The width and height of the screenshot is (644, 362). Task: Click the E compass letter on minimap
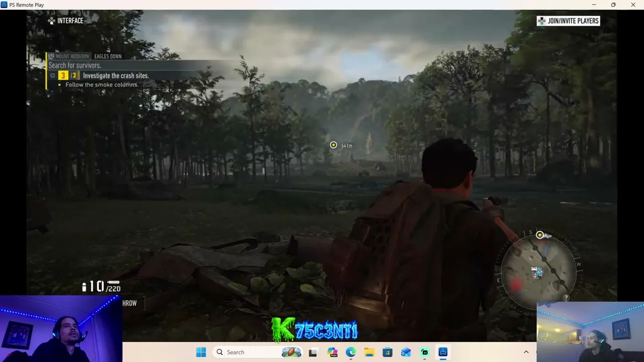click(x=499, y=281)
